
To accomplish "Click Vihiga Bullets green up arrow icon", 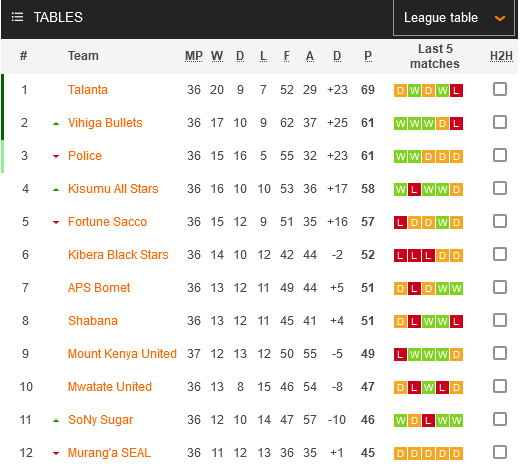I will tap(56, 124).
